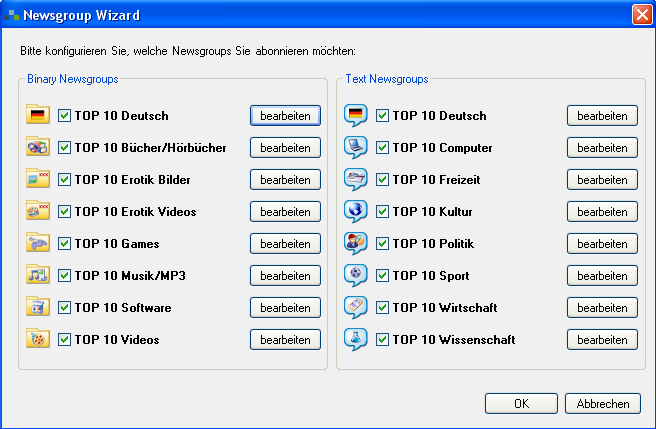Click the Erotik Videos folder icon

[38, 211]
